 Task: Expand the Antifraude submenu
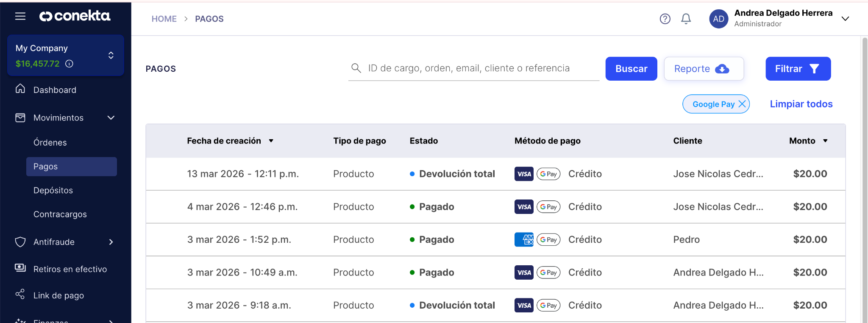click(x=111, y=242)
